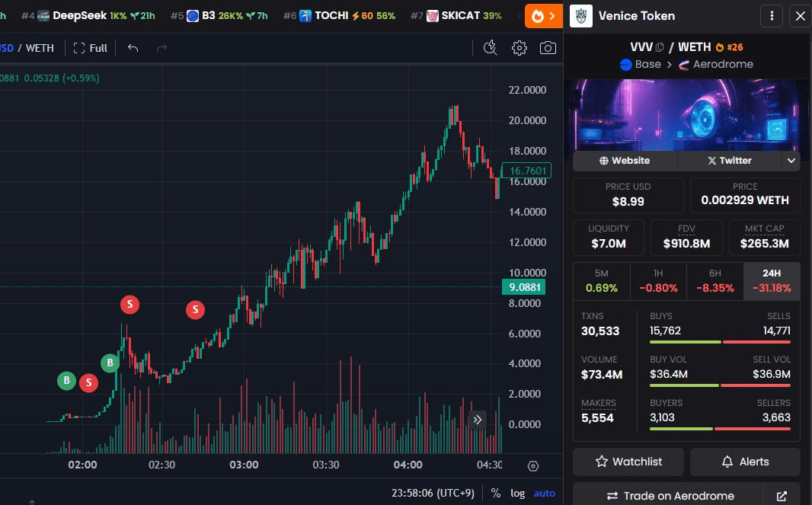The height and width of the screenshot is (505, 812).
Task: Click Trade on Aerodrome button
Action: (669, 495)
